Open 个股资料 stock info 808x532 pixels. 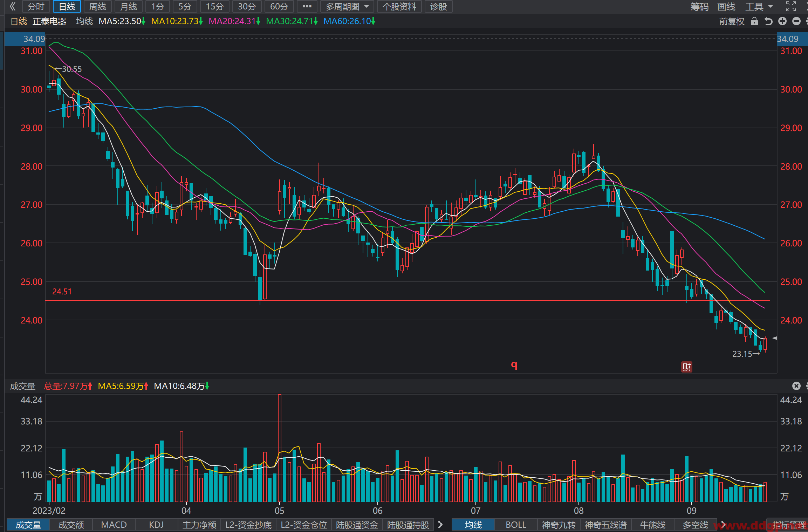399,6
